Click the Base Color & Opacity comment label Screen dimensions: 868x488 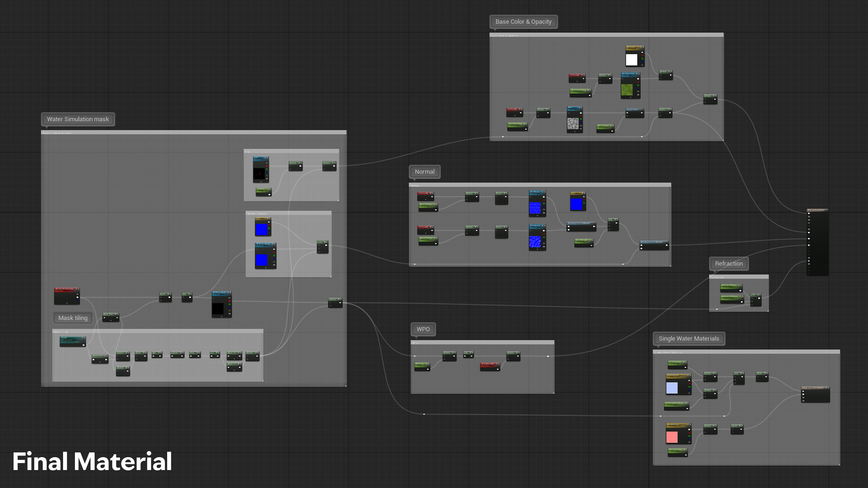(523, 22)
